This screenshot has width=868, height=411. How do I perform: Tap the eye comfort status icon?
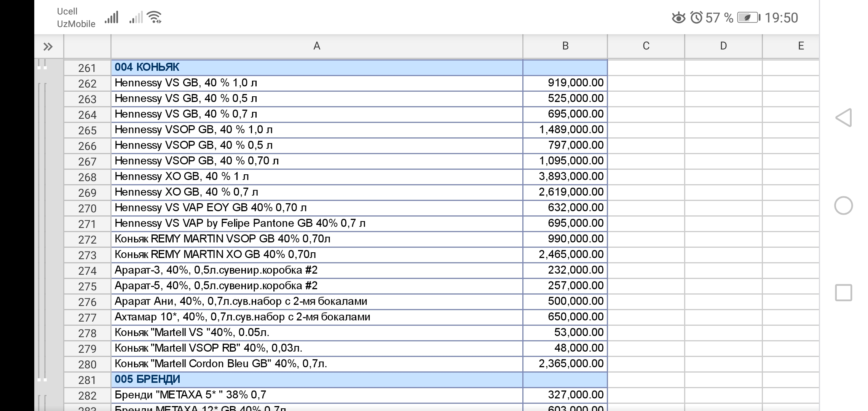pyautogui.click(x=678, y=18)
